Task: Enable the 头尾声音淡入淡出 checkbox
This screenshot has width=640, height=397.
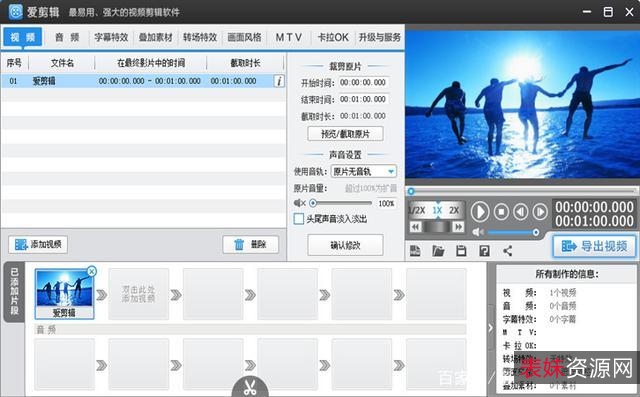Action: [299, 219]
